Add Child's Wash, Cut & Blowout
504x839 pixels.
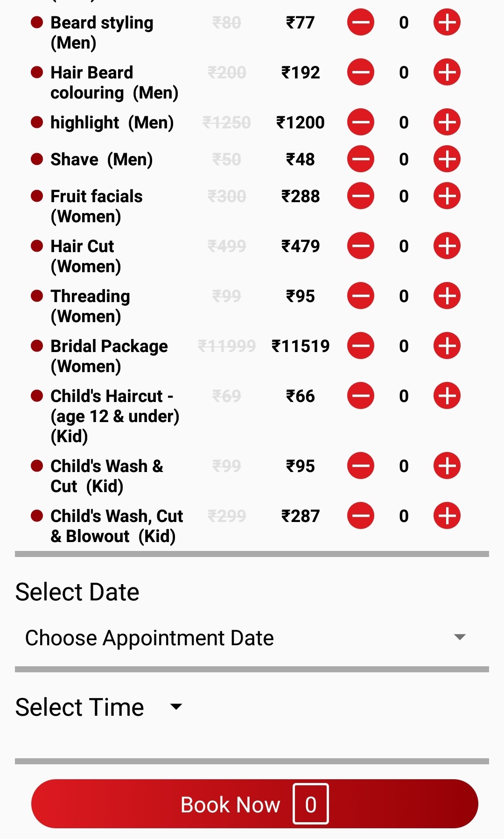point(447,516)
